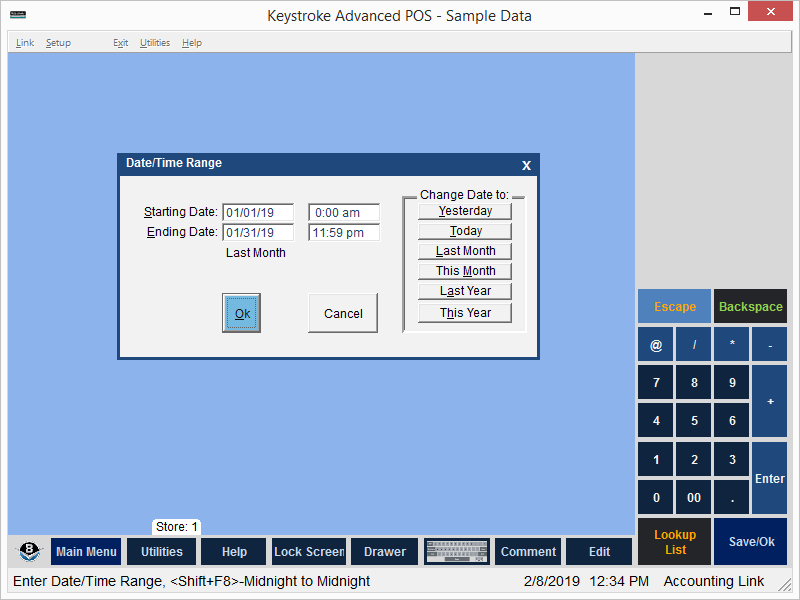Set date range to Today
800x600 pixels.
click(x=465, y=231)
